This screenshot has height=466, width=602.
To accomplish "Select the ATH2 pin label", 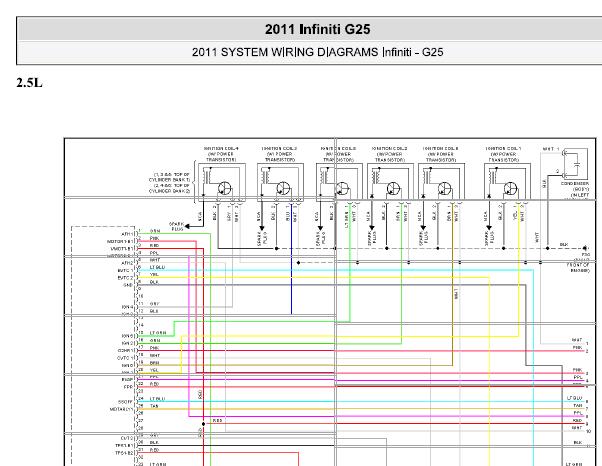I will 127,263.
